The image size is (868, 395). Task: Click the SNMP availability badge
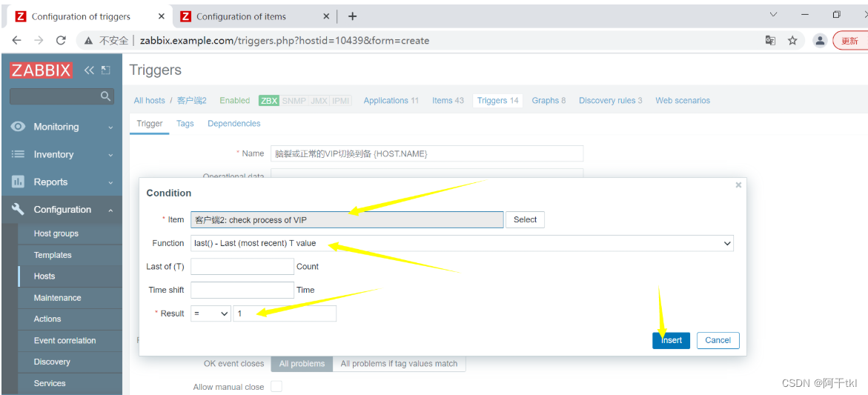click(x=294, y=101)
